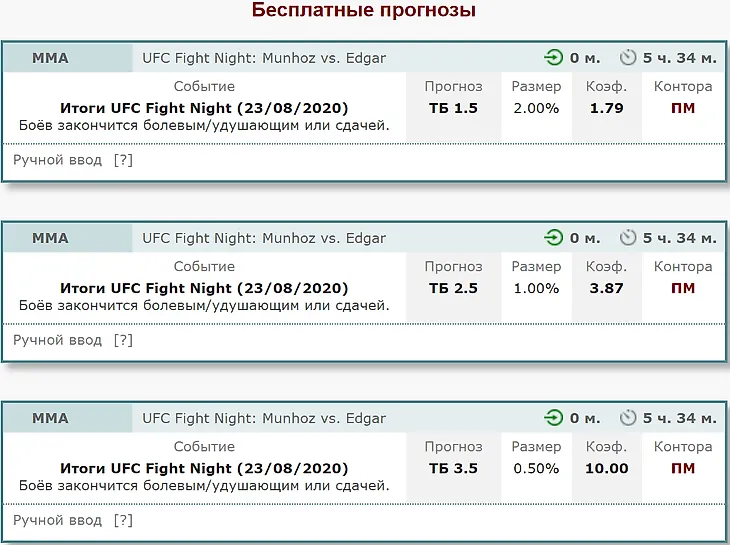Select the ПМ bookmaker for ТБ 3.5
Viewport: 730px width, 545px height.
click(x=683, y=468)
